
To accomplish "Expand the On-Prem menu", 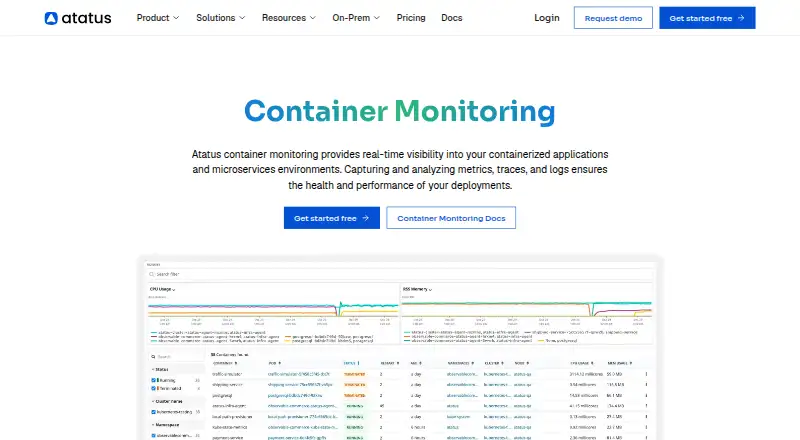I will pos(356,18).
